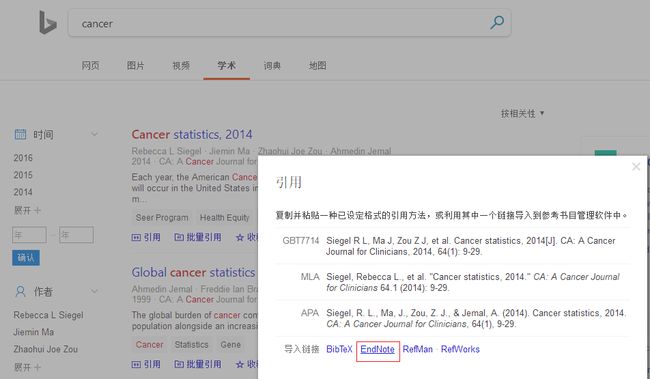Select the GBT7714 citation text
The image size is (650, 379).
[x=471, y=246]
